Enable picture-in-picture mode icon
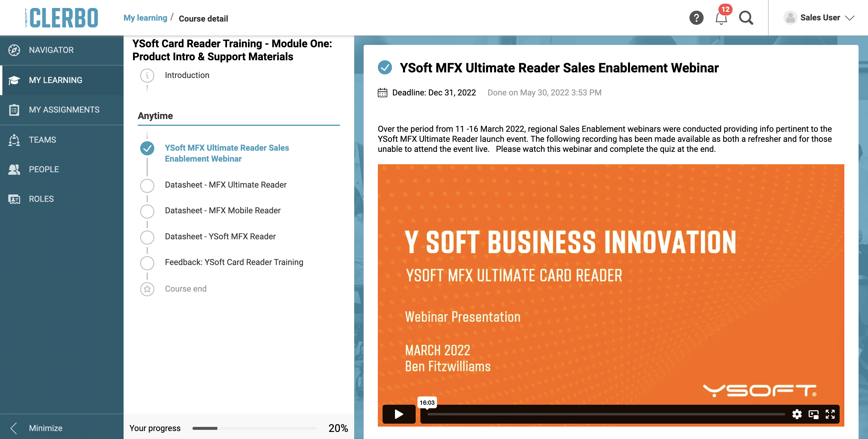The height and width of the screenshot is (439, 868). click(813, 414)
